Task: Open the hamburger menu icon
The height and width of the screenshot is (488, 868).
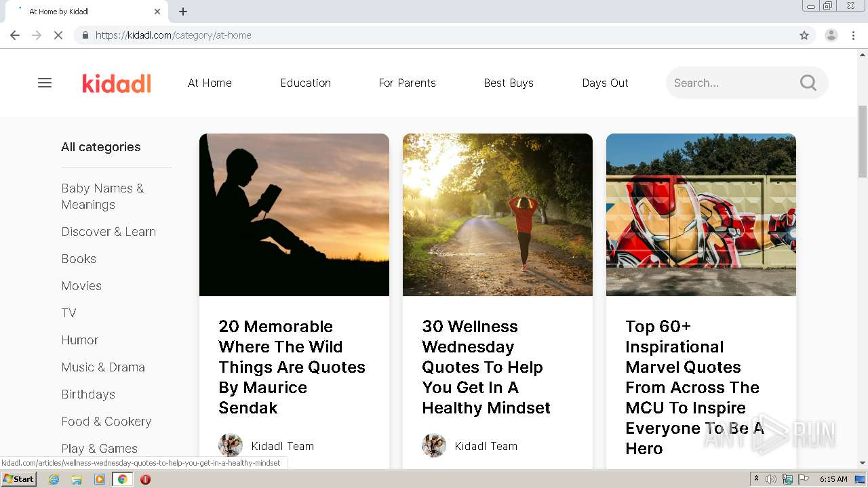Action: pos(45,83)
